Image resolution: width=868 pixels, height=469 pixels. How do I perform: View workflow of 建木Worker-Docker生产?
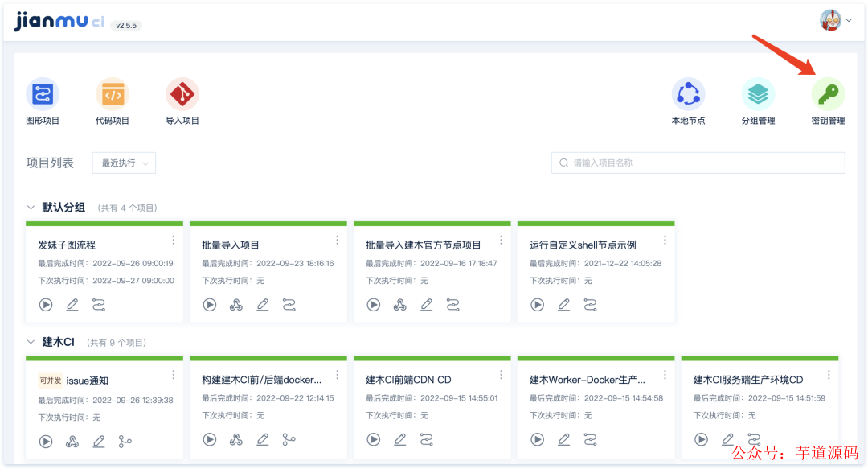590,439
